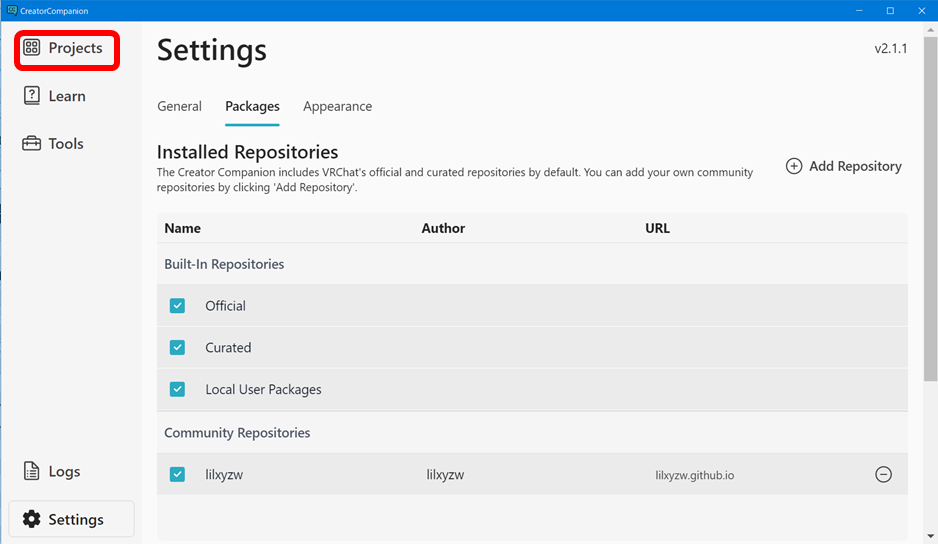This screenshot has width=938, height=544.
Task: Click the lilxyzw.github.io URL
Action: tap(694, 475)
